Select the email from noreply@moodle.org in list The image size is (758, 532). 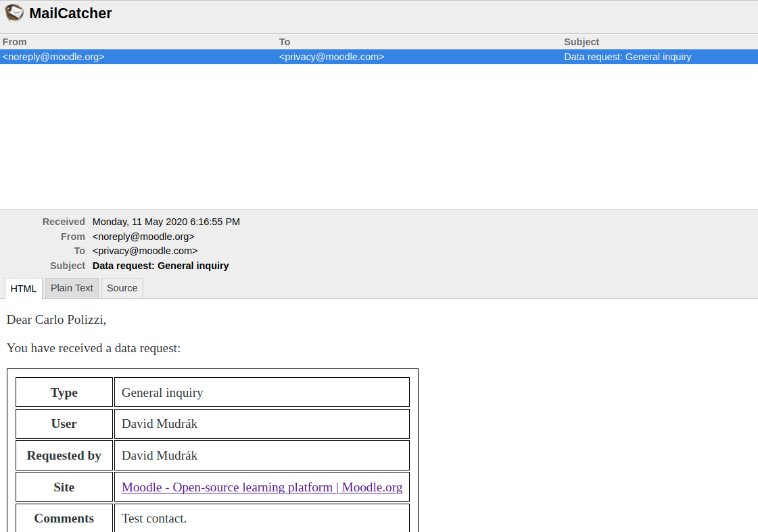379,57
